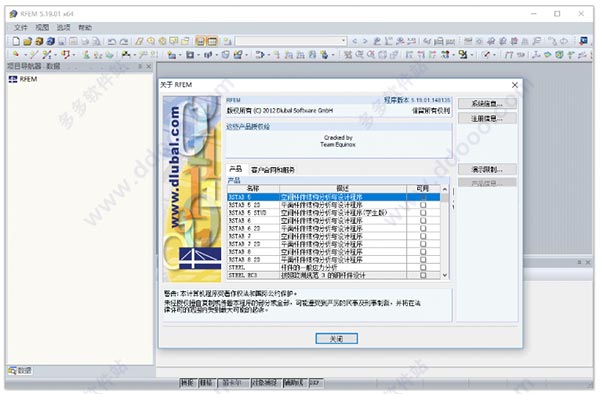600x394 pixels.
Task: Click the 关闭 button in About dialog
Action: click(x=336, y=339)
